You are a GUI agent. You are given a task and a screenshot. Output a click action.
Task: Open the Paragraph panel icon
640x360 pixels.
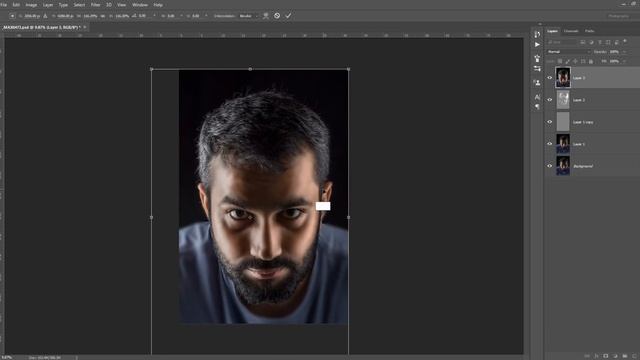tap(537, 107)
